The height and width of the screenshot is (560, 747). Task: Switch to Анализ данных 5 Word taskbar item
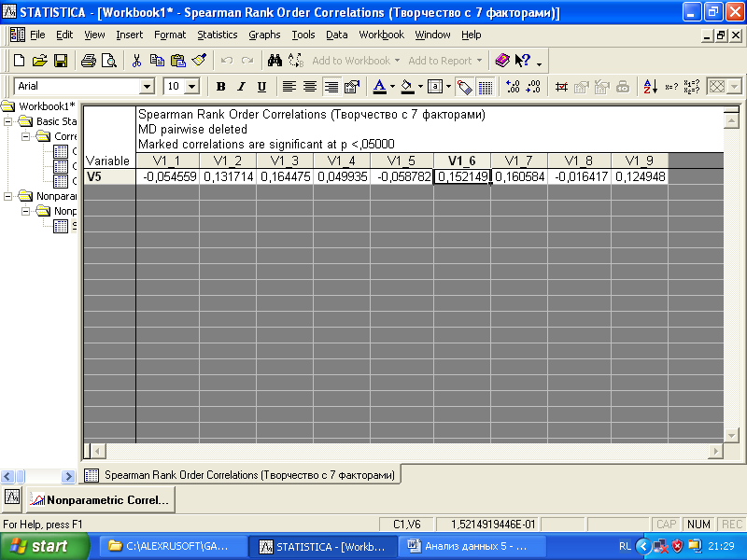(x=471, y=546)
